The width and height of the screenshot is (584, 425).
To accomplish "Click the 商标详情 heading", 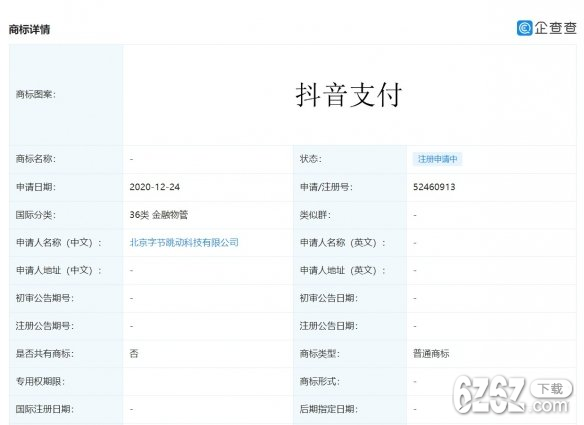I will tap(29, 29).
